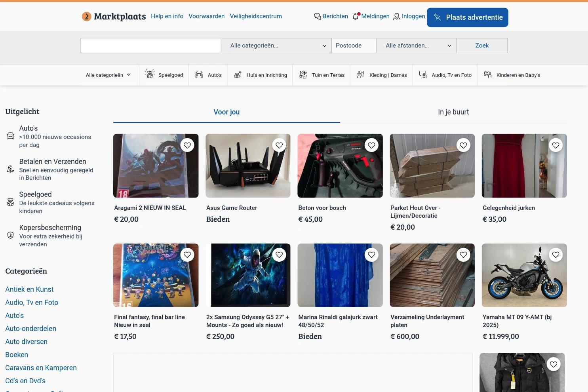Open the Cd's en Dvd's category
This screenshot has height=392, width=588.
25,381
